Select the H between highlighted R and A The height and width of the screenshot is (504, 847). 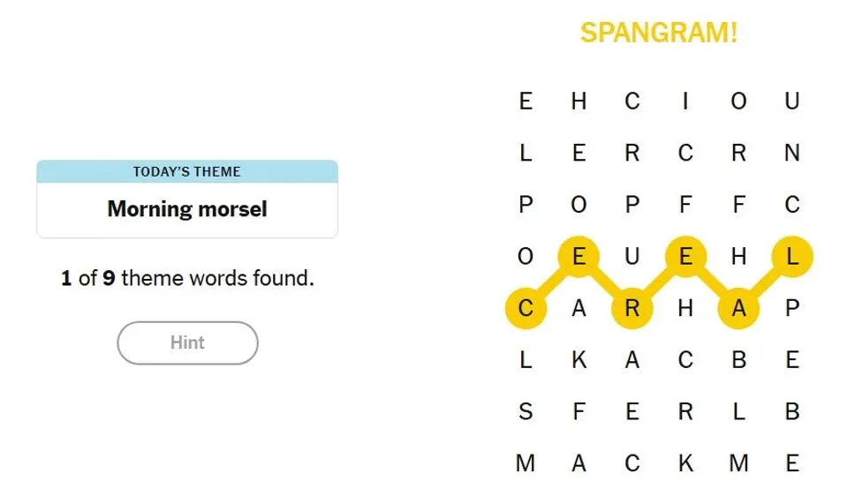pos(685,308)
